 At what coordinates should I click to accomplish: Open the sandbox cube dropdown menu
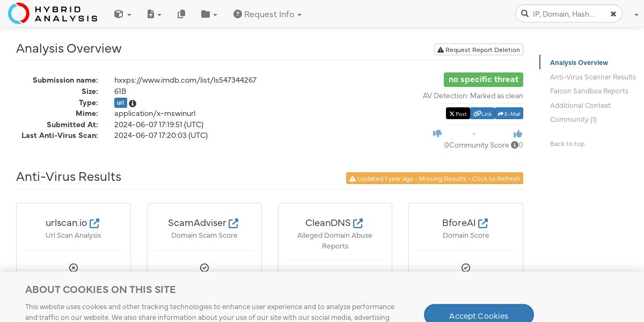pyautogui.click(x=122, y=14)
